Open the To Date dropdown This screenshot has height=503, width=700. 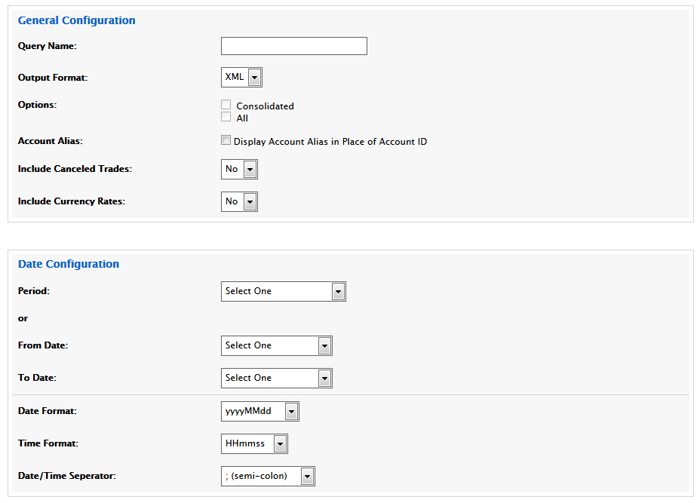[x=277, y=378]
